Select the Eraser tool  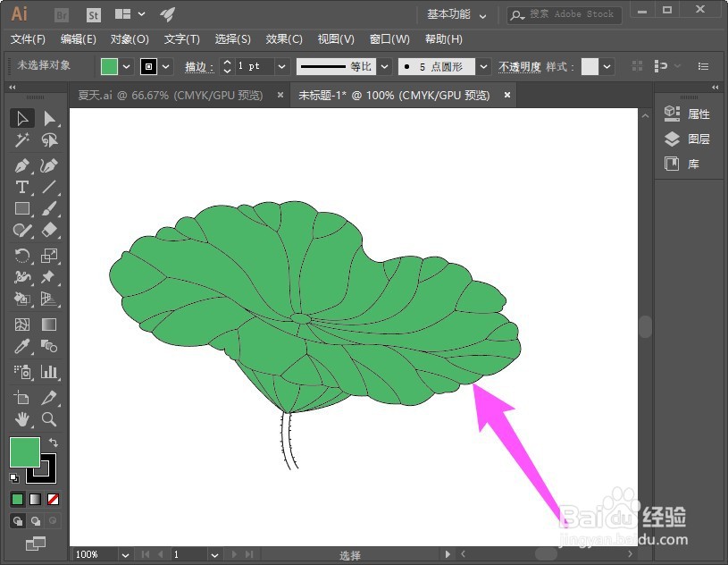click(49, 230)
